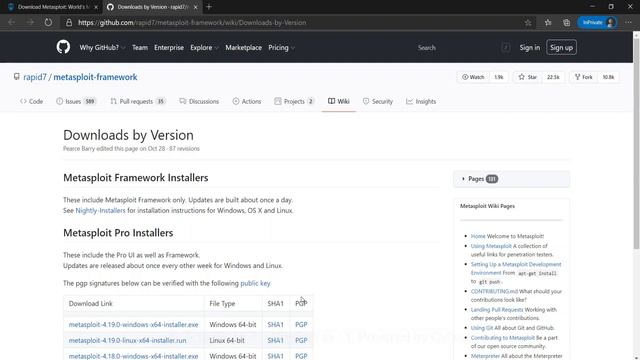640x360 pixels.
Task: Click the browser back arrow
Action: coord(11,22)
